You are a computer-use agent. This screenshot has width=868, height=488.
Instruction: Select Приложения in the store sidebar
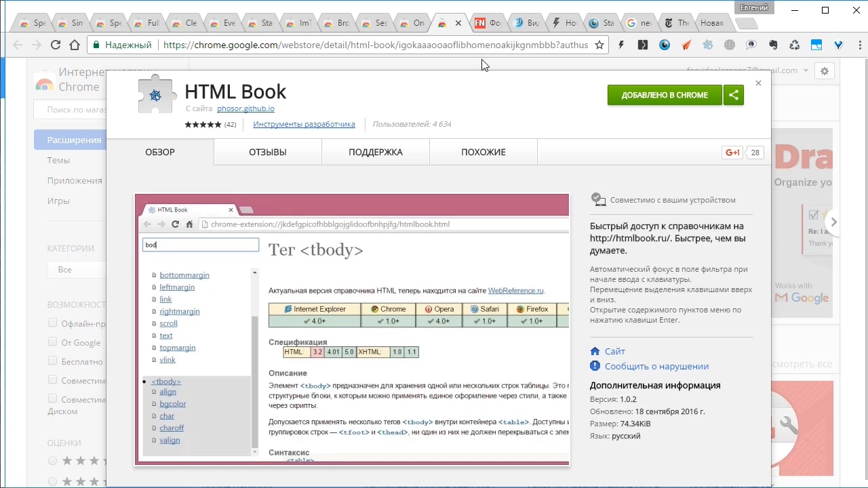coord(75,180)
